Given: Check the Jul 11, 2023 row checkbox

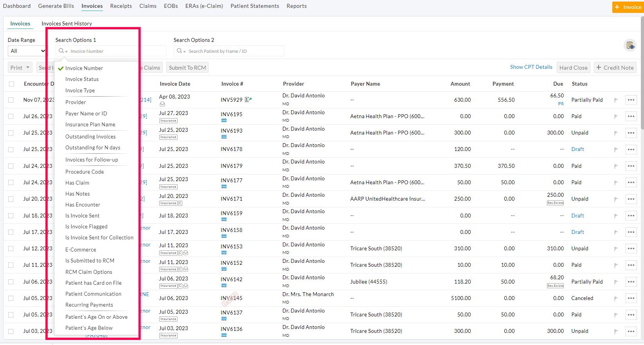Looking at the screenshot, I should pyautogui.click(x=11, y=265).
